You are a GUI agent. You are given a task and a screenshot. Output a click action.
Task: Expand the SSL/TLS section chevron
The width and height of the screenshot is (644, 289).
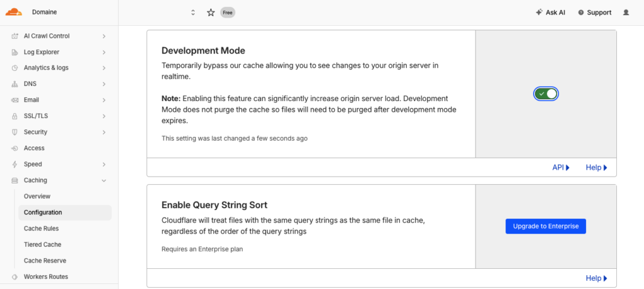point(104,116)
